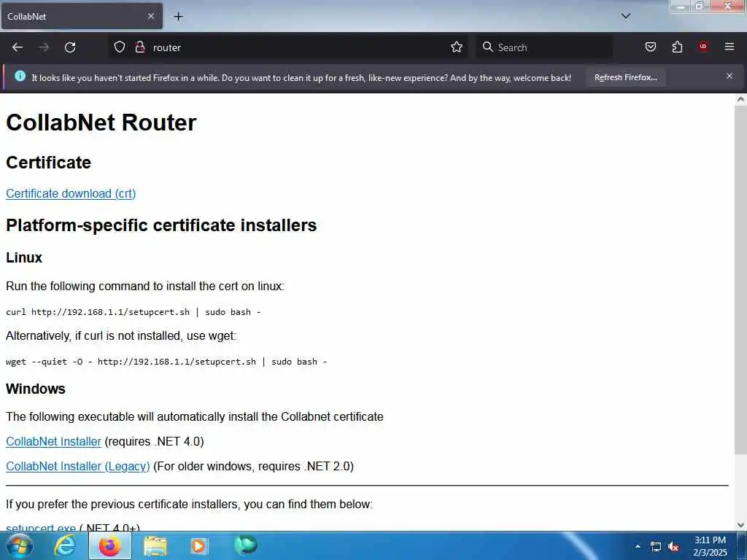Click scrollbar up arrow
The height and width of the screenshot is (560, 747).
[740, 99]
